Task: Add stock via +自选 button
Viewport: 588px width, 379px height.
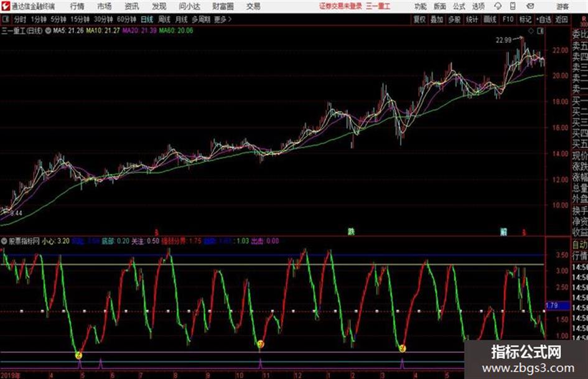Action: point(544,19)
